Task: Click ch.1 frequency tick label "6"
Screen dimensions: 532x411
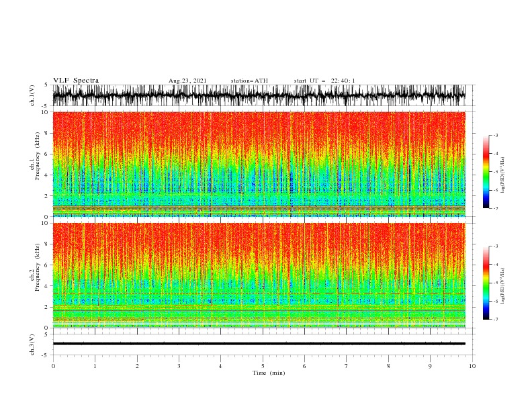Action: coord(46,154)
